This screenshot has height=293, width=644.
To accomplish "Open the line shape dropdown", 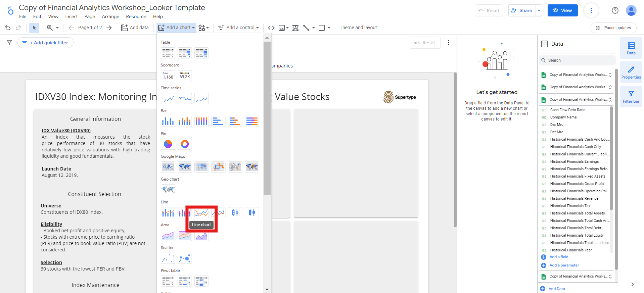I will coord(309,28).
